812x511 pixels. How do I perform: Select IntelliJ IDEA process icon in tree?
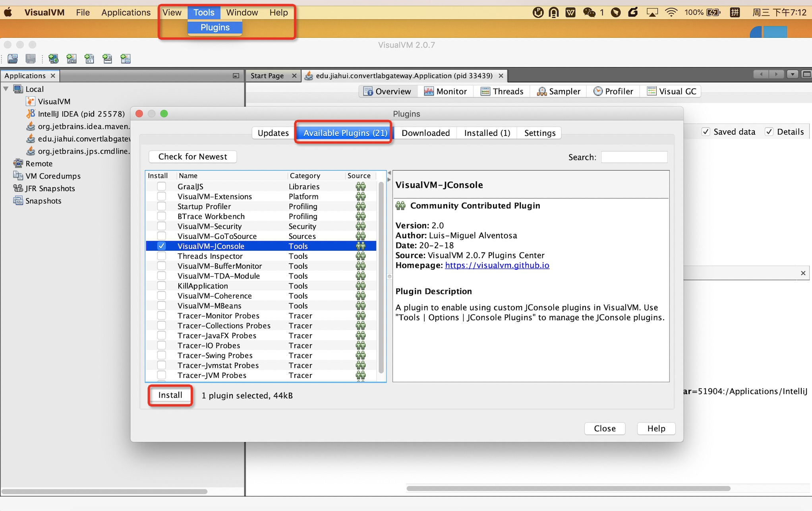point(31,114)
